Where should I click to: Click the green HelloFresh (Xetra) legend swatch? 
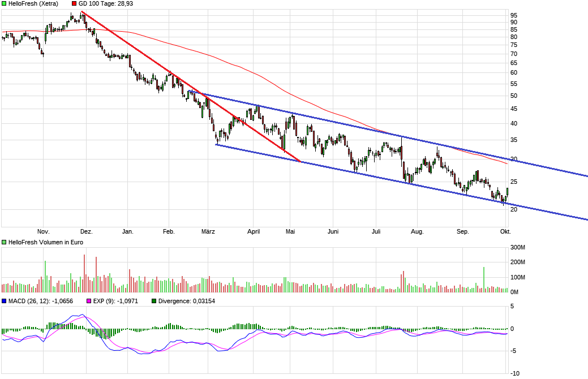4,4
